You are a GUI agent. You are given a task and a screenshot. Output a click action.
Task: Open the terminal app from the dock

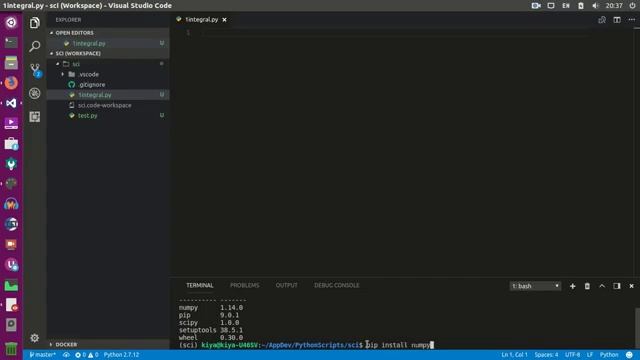[x=11, y=42]
